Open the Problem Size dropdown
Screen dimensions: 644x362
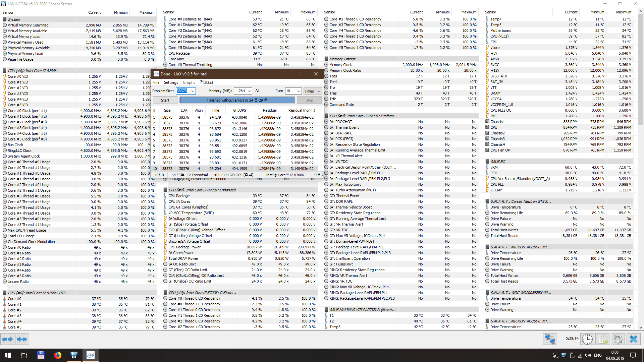193,91
